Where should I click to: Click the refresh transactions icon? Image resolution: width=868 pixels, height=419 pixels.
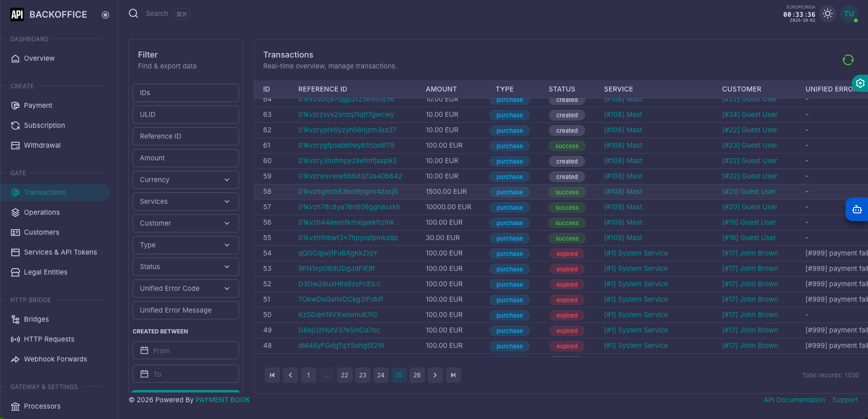(848, 60)
